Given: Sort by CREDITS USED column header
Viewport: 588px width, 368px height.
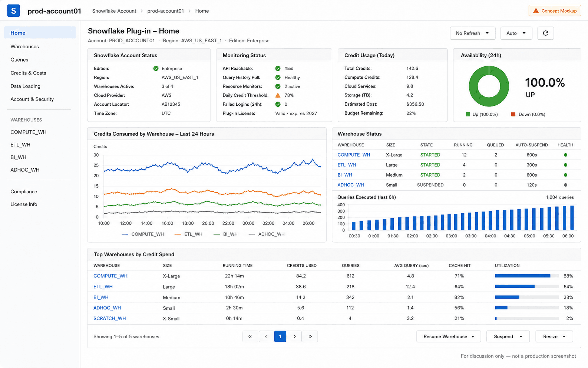Looking at the screenshot, I should coord(301,266).
